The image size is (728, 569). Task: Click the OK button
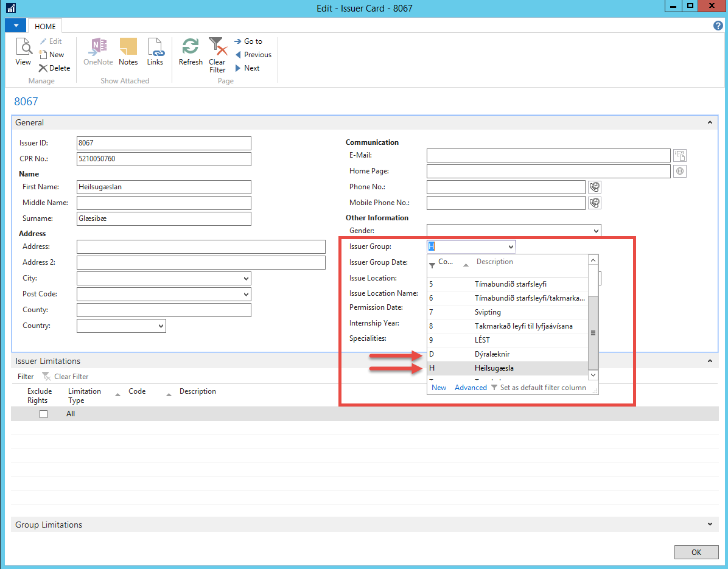point(696,552)
